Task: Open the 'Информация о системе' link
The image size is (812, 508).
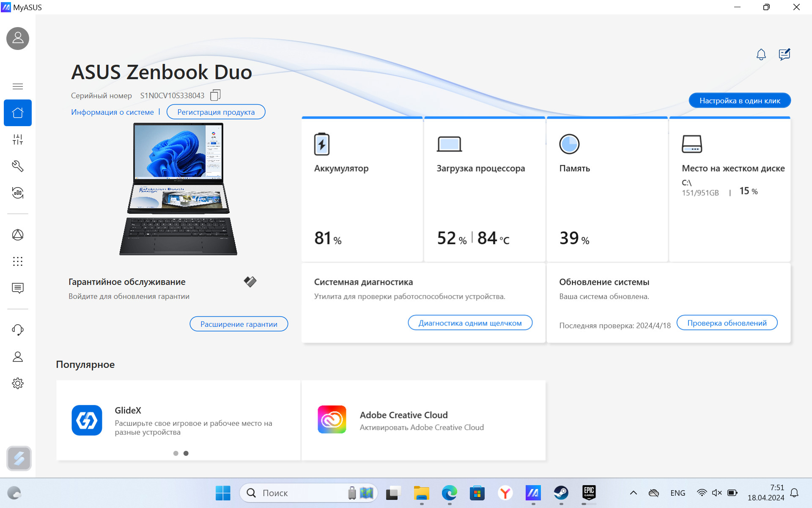Action: coord(112,112)
